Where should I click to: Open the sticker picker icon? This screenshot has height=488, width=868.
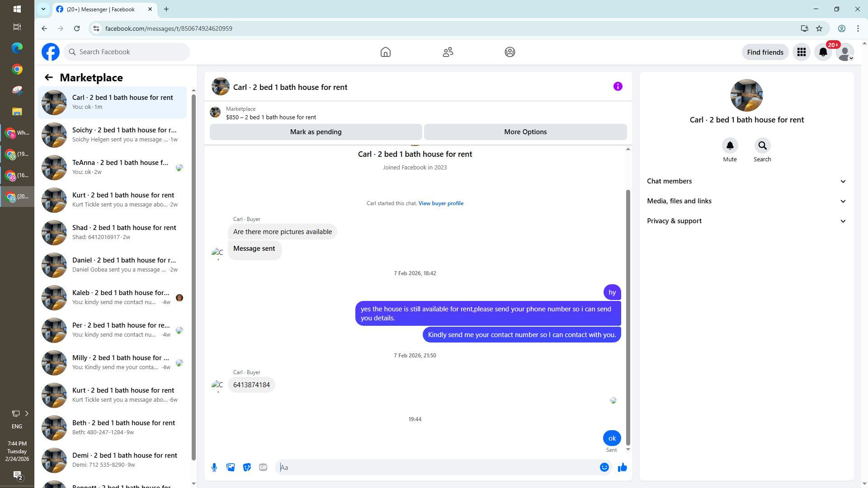[x=247, y=467]
